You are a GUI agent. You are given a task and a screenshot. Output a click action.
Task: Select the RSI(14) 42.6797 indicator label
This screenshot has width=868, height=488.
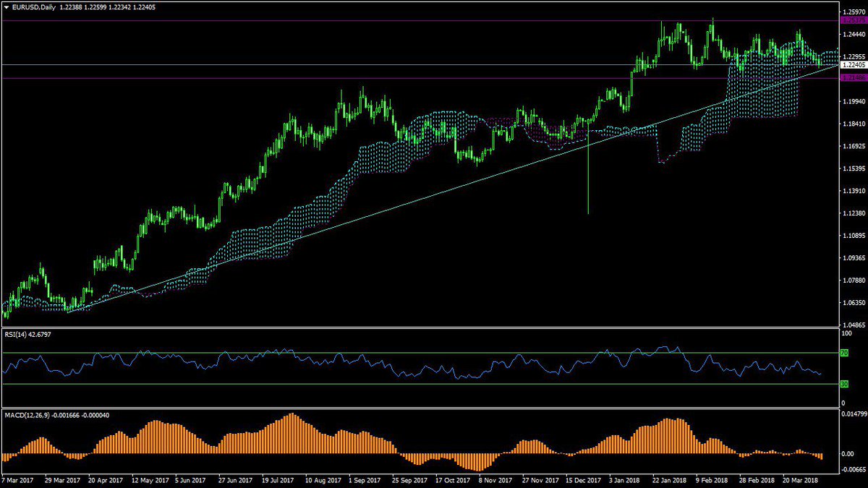tap(28, 334)
